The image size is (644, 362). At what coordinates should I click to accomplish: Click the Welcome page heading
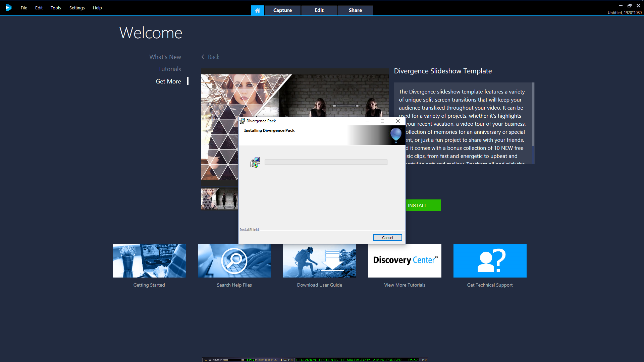(151, 33)
